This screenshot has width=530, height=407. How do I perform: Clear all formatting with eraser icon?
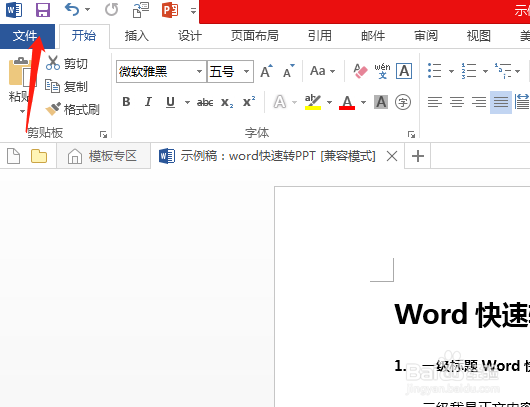360,71
